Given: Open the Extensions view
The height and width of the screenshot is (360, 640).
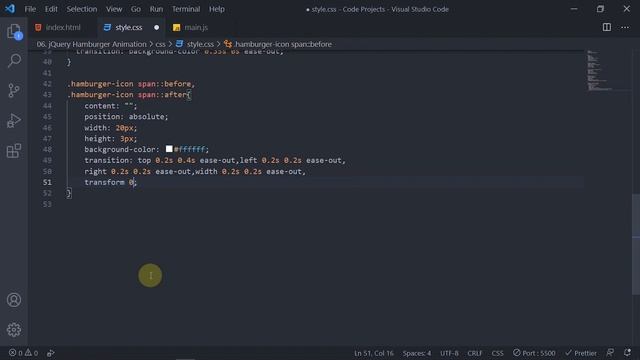Looking at the screenshot, I should pos(14,151).
